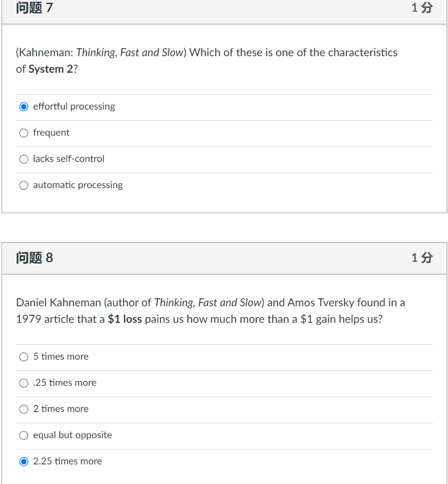Click the "1 分" label for question 7
Image resolution: width=448 pixels, height=484 pixels.
coord(421,8)
